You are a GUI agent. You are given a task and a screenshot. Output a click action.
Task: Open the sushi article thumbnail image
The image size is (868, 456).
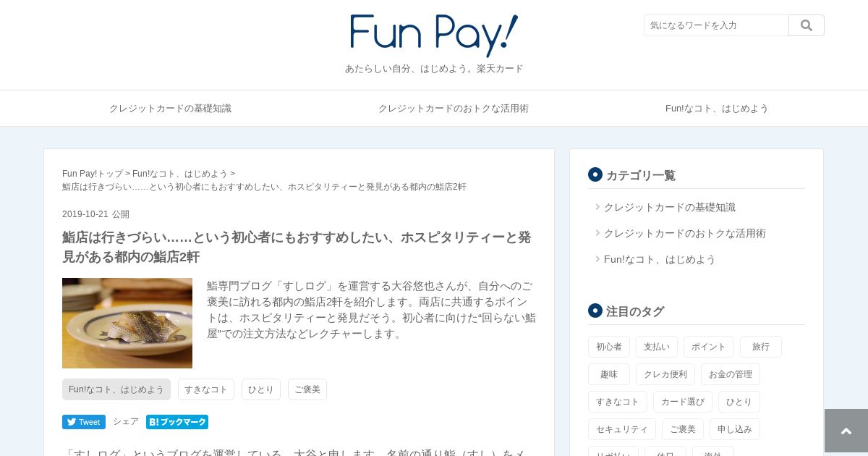tap(127, 323)
